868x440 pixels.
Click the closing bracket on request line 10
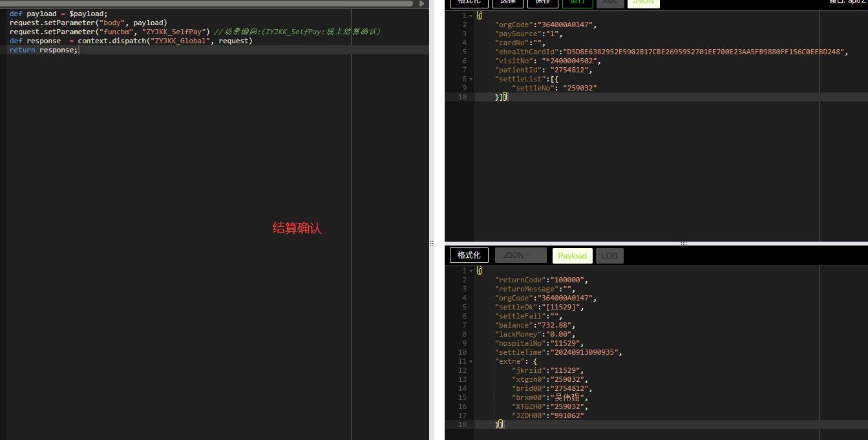click(x=502, y=97)
